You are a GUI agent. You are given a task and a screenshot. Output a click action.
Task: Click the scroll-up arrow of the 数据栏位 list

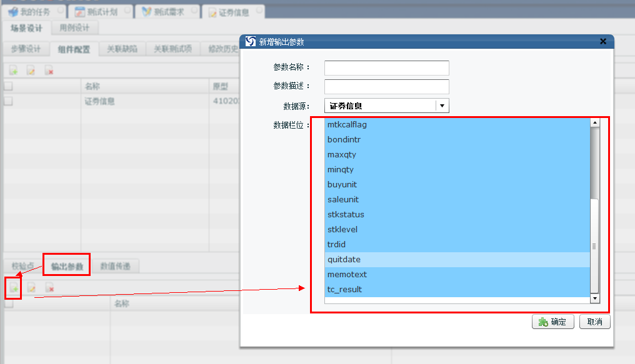click(594, 123)
